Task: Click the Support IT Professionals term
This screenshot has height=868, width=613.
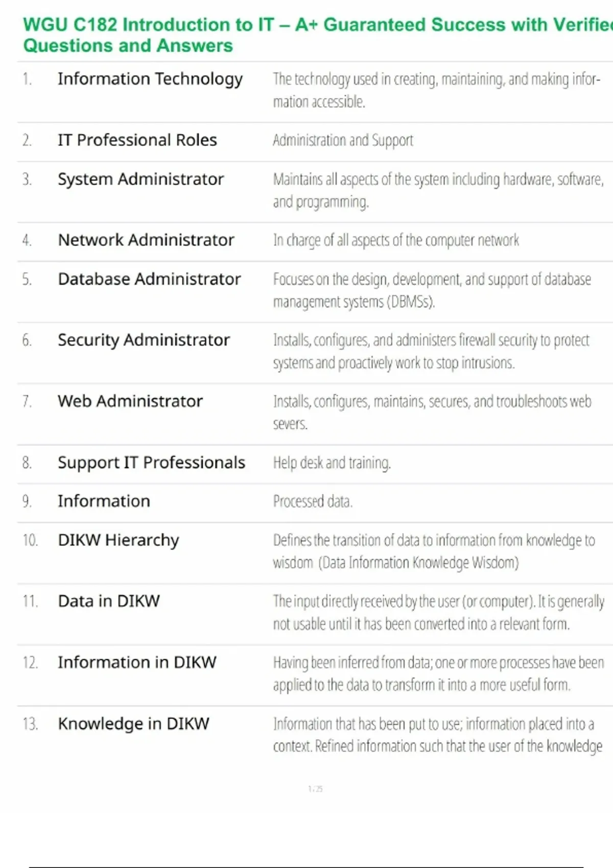Action: [151, 463]
